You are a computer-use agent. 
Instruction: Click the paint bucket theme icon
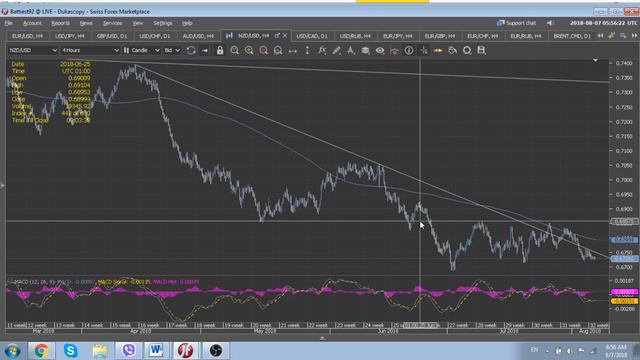click(453, 50)
